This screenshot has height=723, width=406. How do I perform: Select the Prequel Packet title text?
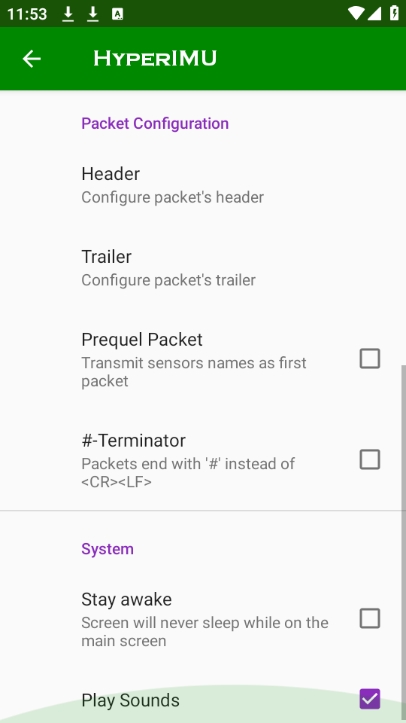[142, 339]
